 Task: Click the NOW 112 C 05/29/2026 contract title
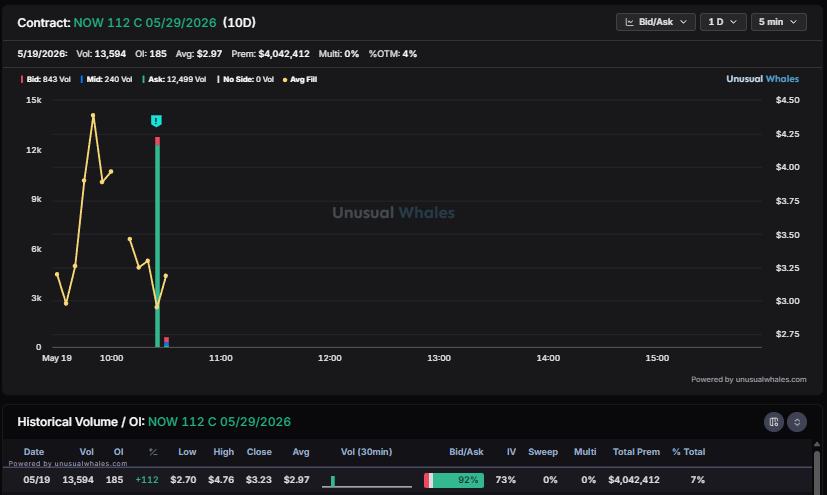(145, 23)
